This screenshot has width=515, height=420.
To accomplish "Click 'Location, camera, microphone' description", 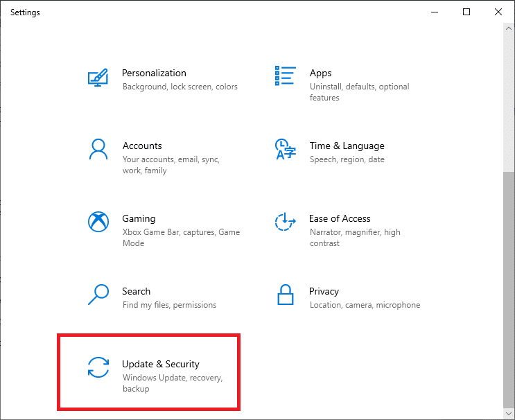I will (x=365, y=305).
